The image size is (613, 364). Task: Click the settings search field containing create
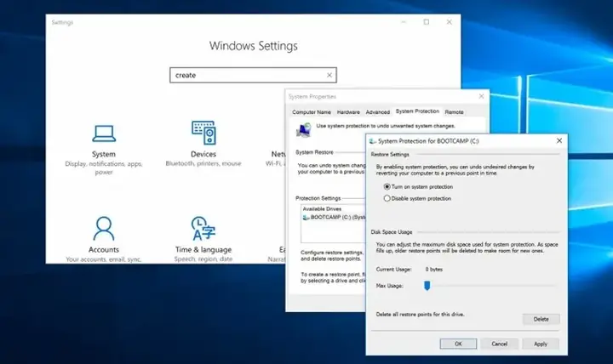tap(253, 75)
